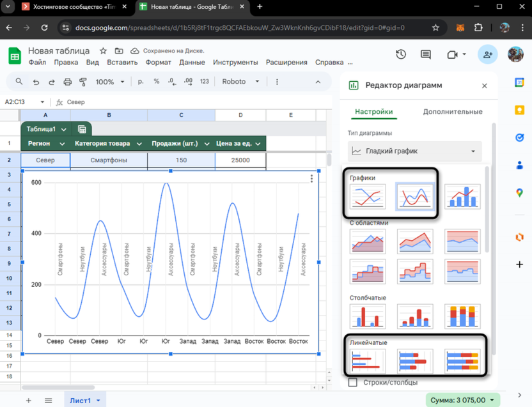The image size is (532, 407).
Task: Click the search icon in toolbar
Action: tap(19, 82)
